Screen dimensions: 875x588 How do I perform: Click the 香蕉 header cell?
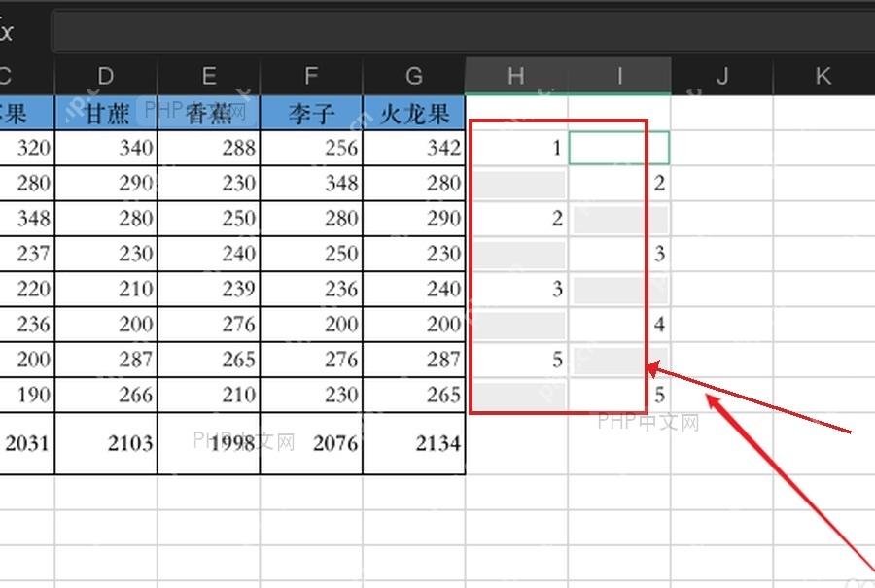[x=209, y=113]
